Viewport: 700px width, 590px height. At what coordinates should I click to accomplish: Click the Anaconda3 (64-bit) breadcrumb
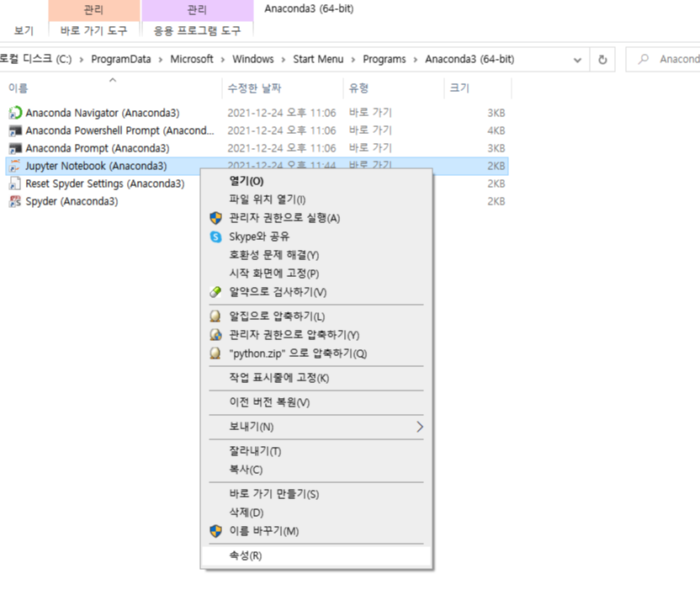click(x=469, y=60)
